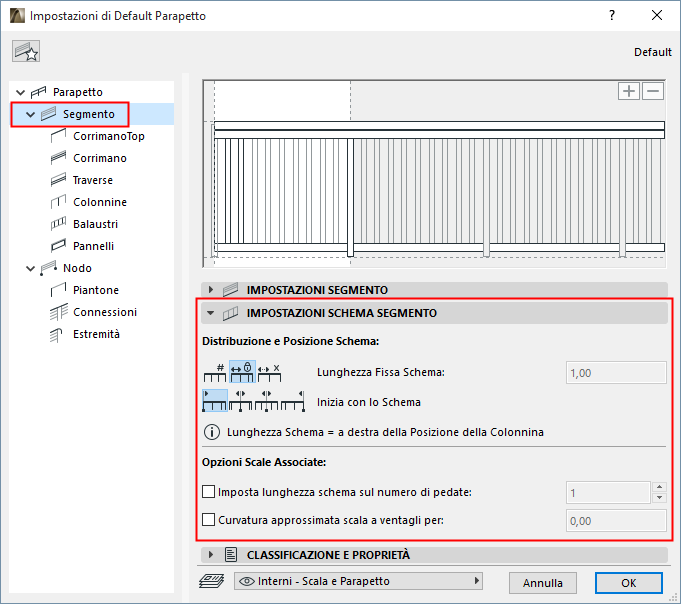
Task: Select End with Pattern alignment
Action: pyautogui.click(x=292, y=400)
